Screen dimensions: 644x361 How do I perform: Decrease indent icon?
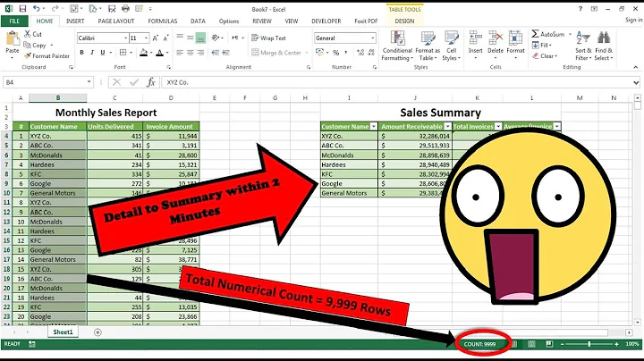pos(216,53)
